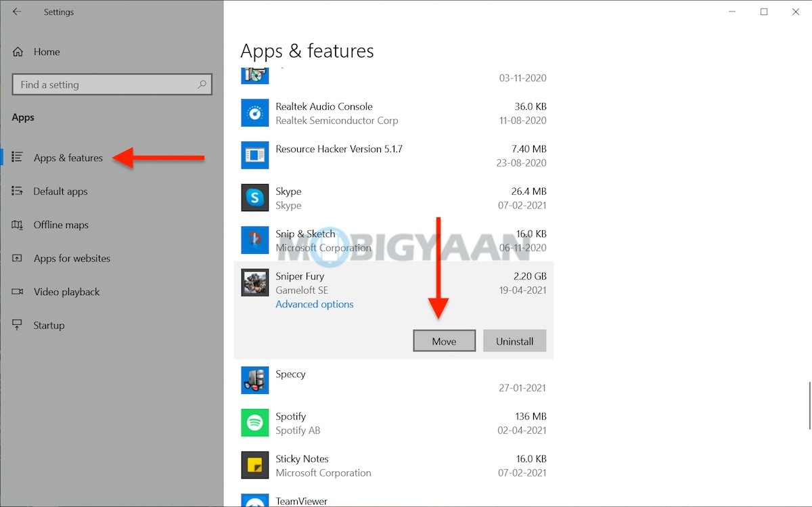Select the Resource Hacker icon

coord(254,154)
